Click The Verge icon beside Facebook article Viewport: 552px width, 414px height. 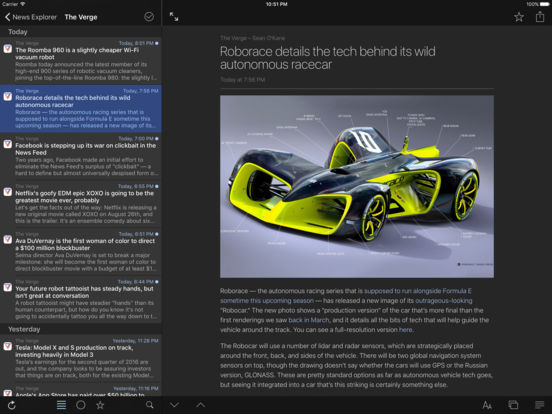tap(8, 144)
